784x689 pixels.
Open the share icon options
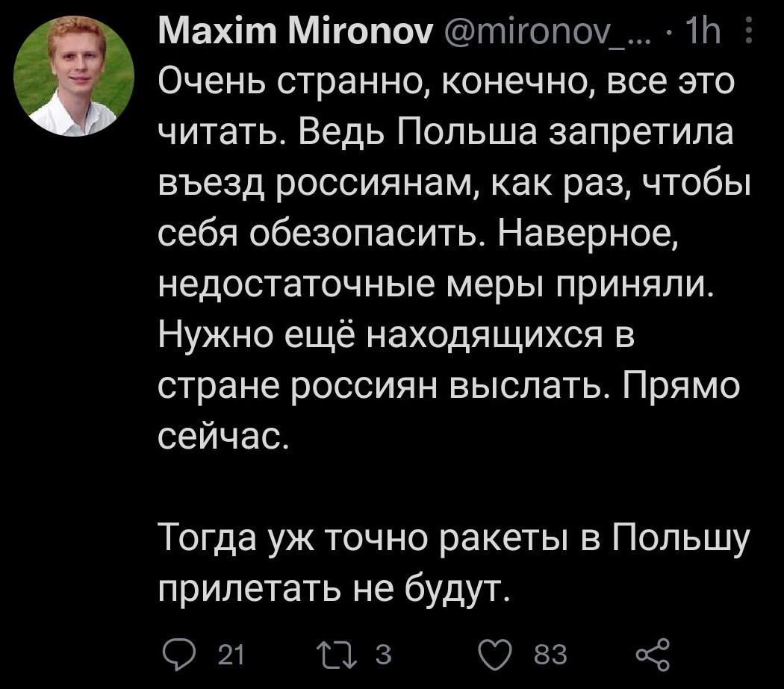645,655
